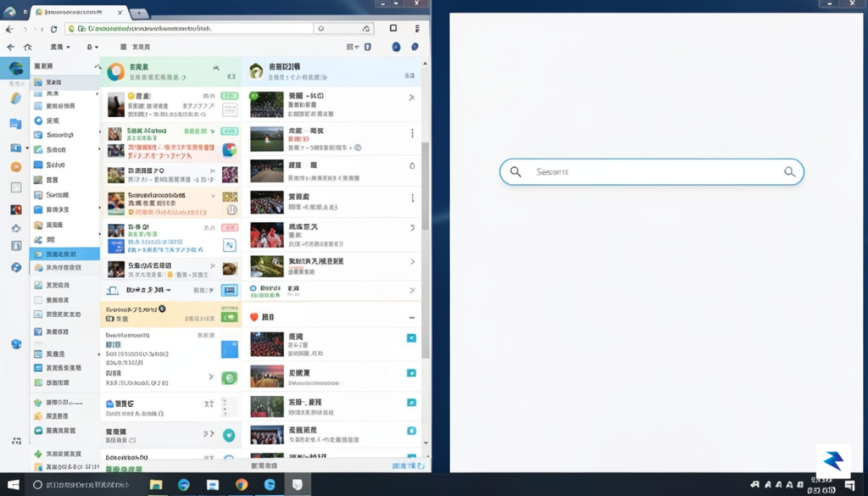Click the round pause icon below the QR code
This screenshot has height=496, width=868.
[x=231, y=209]
